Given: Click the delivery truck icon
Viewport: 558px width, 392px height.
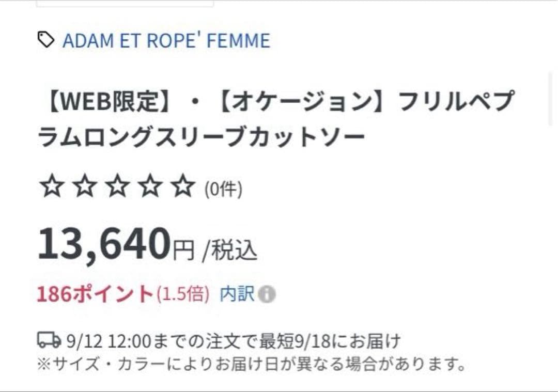Looking at the screenshot, I should [49, 340].
